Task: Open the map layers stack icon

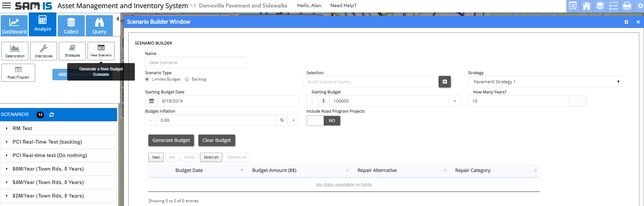Action: pyautogui.click(x=600, y=6)
